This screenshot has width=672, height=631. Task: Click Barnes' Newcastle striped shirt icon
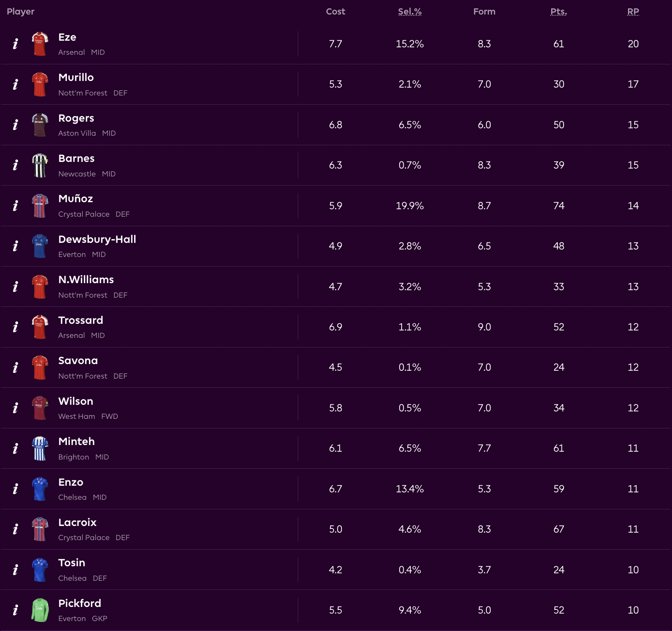pyautogui.click(x=40, y=165)
